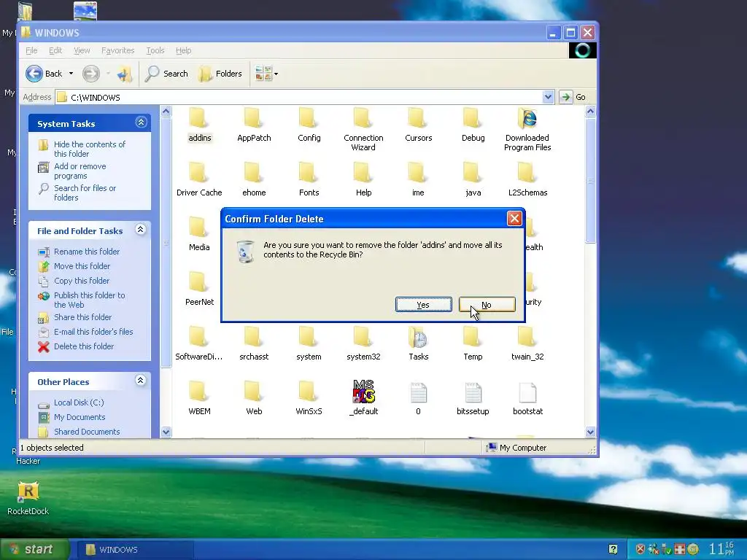
Task: Open the Help menu
Action: click(x=183, y=50)
